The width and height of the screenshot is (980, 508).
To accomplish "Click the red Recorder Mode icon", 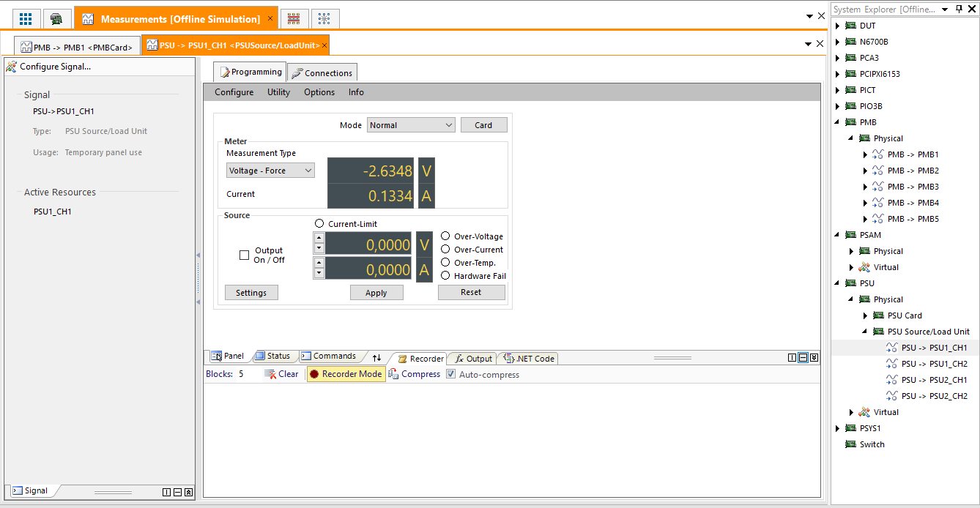I will click(x=314, y=374).
